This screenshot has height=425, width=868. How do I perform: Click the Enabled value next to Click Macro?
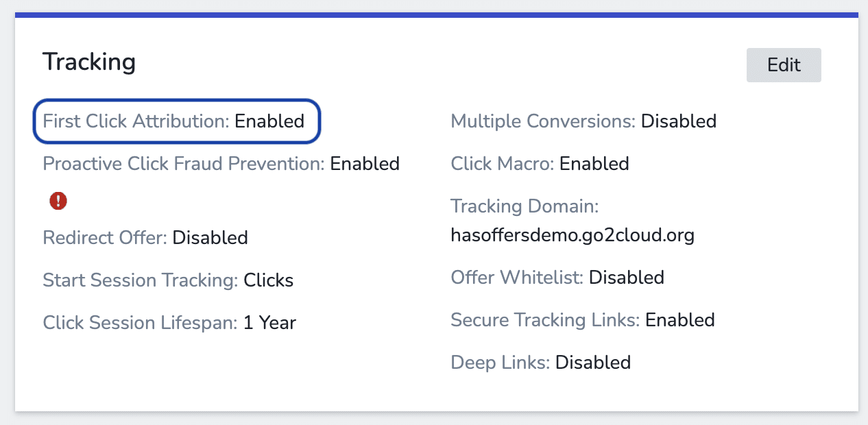tap(594, 164)
